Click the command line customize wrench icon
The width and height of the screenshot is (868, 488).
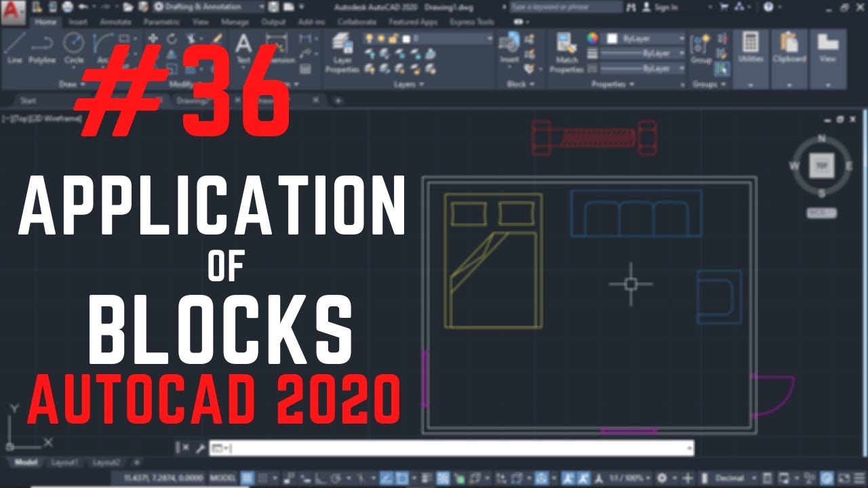point(200,448)
